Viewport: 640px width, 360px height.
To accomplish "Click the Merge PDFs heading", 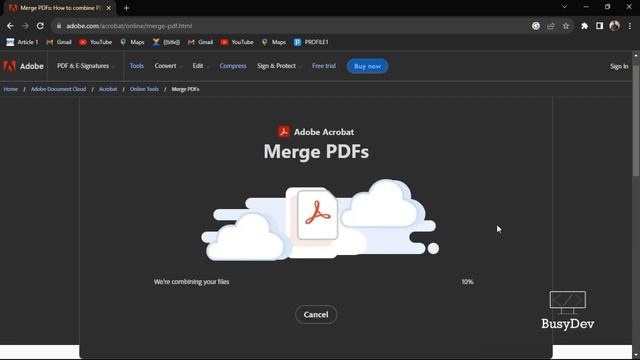I will pos(316,152).
